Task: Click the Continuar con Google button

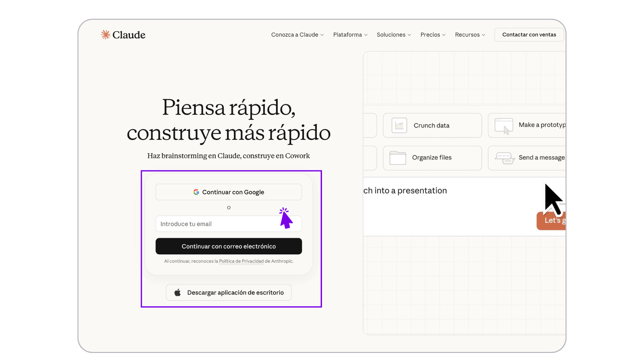Action: click(229, 192)
